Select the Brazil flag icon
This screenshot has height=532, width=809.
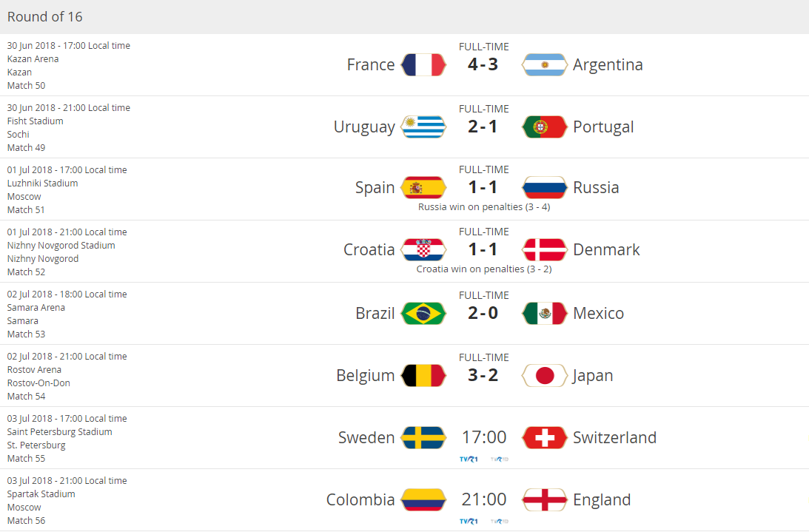(x=423, y=314)
